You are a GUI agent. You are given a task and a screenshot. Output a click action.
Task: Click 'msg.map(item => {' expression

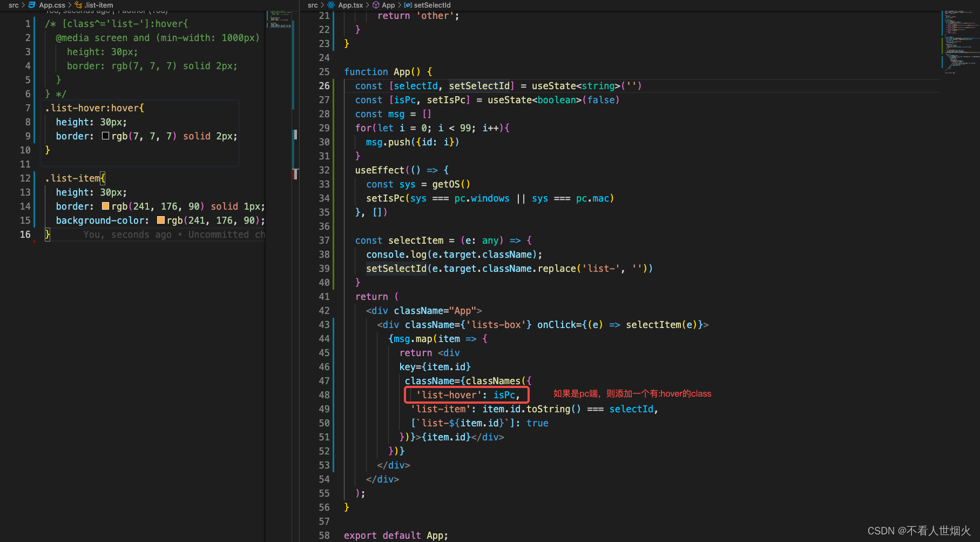click(438, 339)
